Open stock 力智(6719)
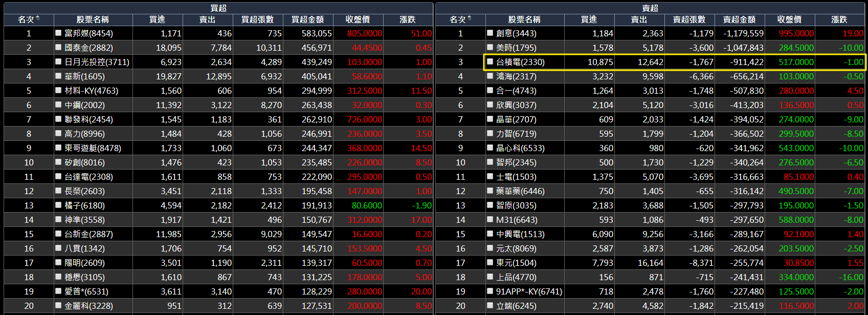868x315 pixels. coord(517,134)
